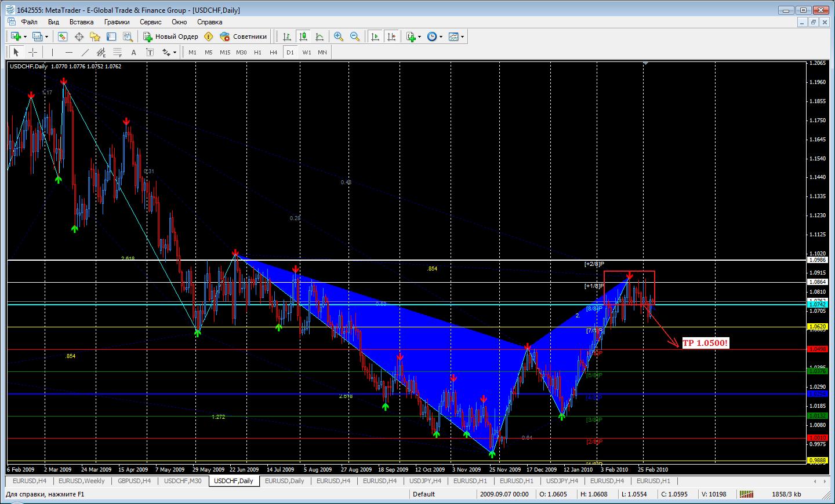Open the Сервис menu
835x504 pixels.
[x=151, y=22]
